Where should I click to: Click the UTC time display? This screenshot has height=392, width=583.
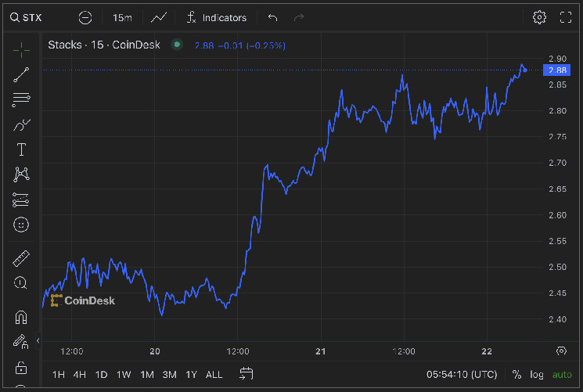pyautogui.click(x=462, y=375)
